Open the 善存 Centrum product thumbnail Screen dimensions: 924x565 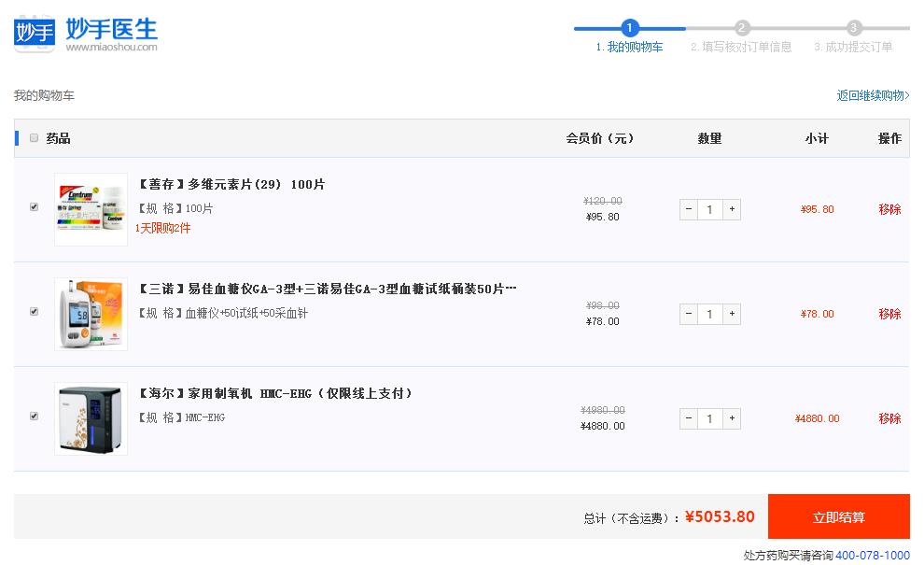91,209
